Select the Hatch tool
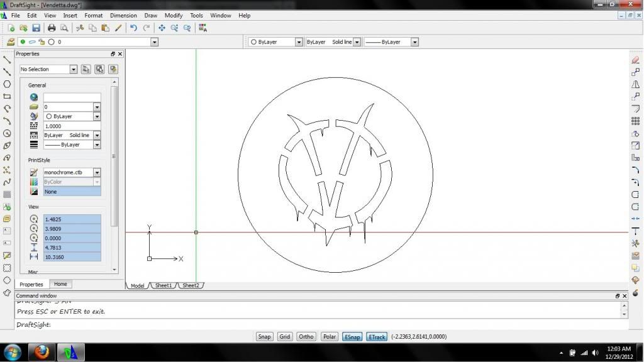The image size is (644, 362). pyautogui.click(x=7, y=195)
